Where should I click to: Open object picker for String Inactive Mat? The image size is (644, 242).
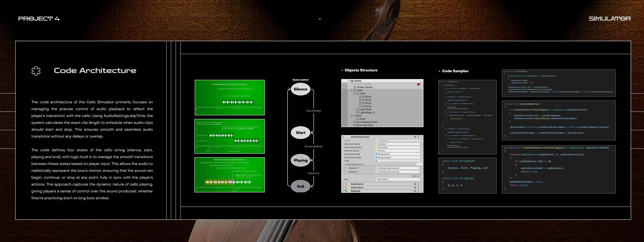(421, 157)
